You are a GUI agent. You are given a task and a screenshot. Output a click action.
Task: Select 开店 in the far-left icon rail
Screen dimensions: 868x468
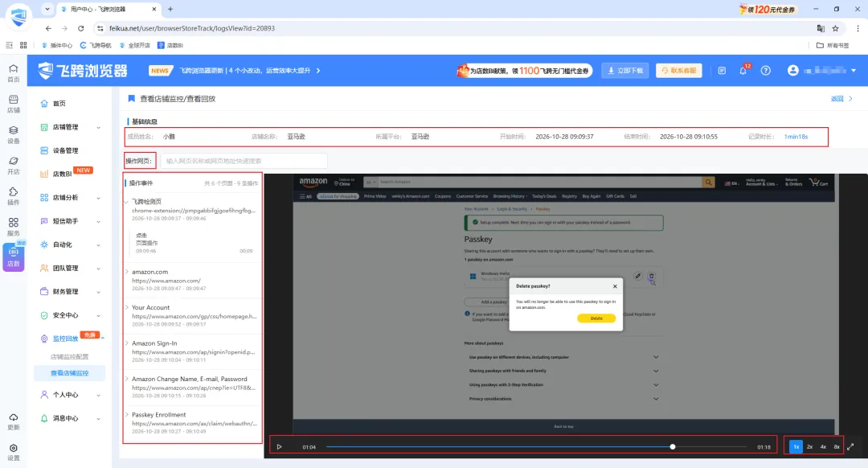click(14, 166)
